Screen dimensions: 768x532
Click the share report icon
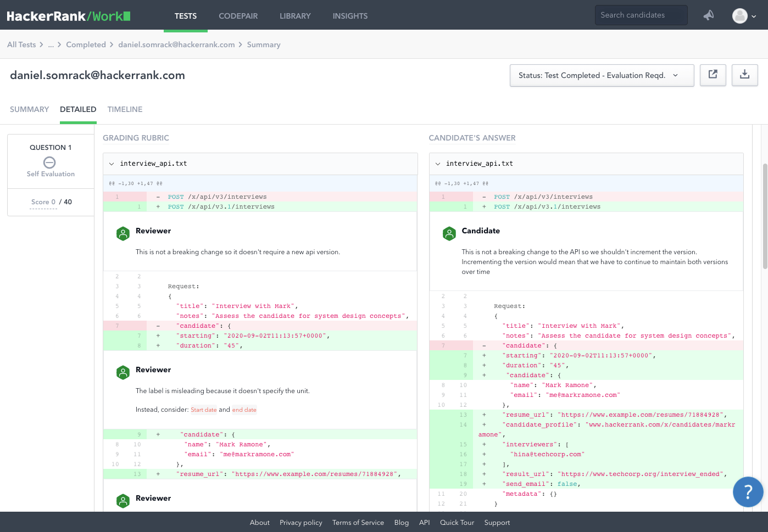(x=713, y=75)
